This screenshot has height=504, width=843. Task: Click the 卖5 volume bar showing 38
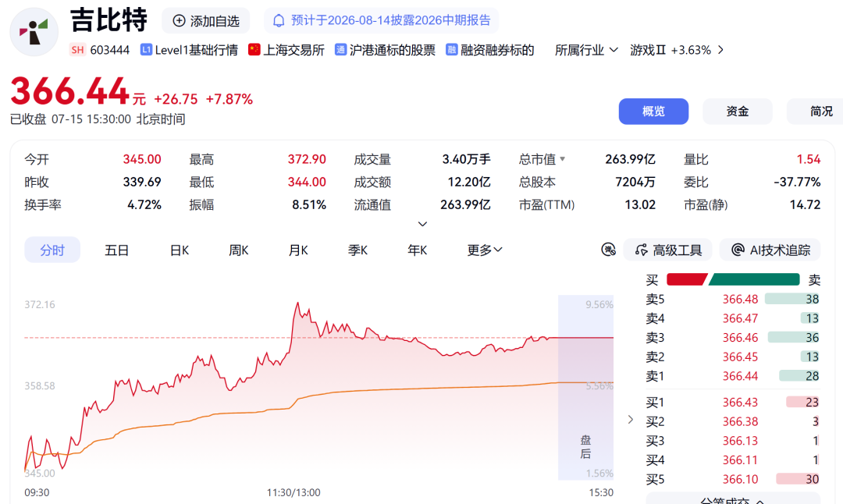pos(792,300)
